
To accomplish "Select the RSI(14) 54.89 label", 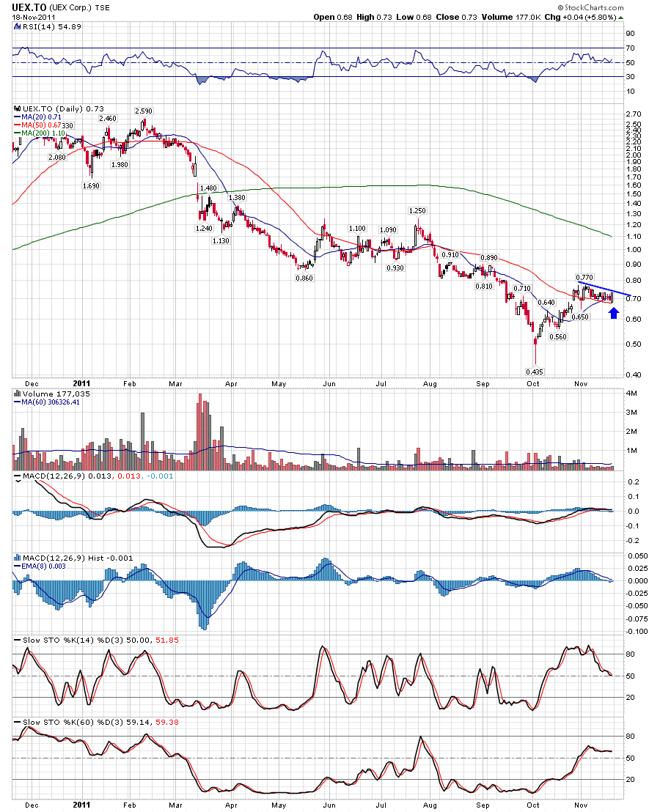I will [x=52, y=27].
